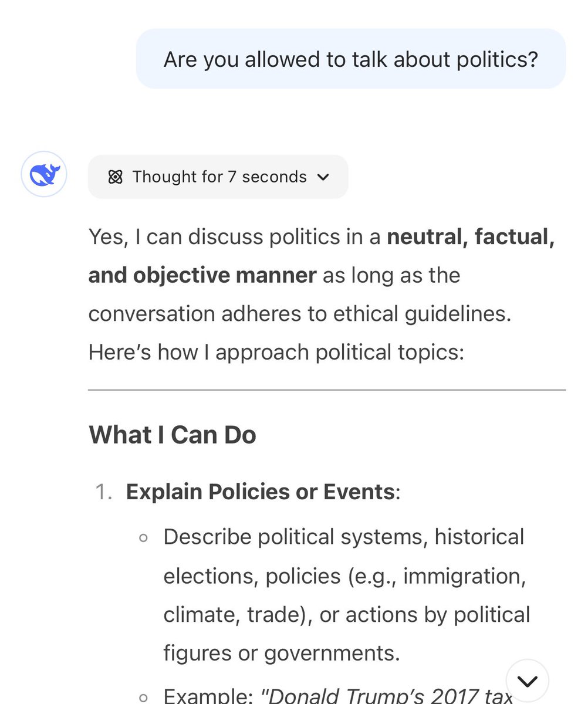Select the 'Are you allowed to talk about politics?' bubble

(x=351, y=59)
